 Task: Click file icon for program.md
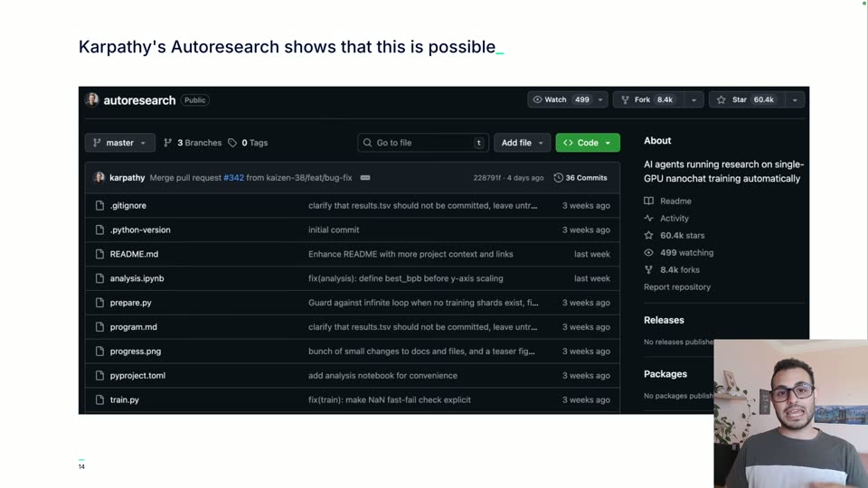point(99,327)
